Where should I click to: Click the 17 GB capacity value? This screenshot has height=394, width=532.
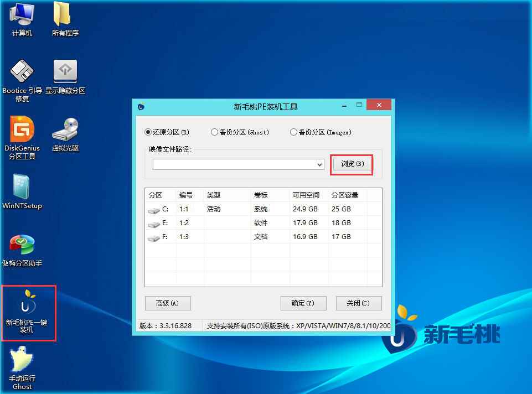pos(342,237)
